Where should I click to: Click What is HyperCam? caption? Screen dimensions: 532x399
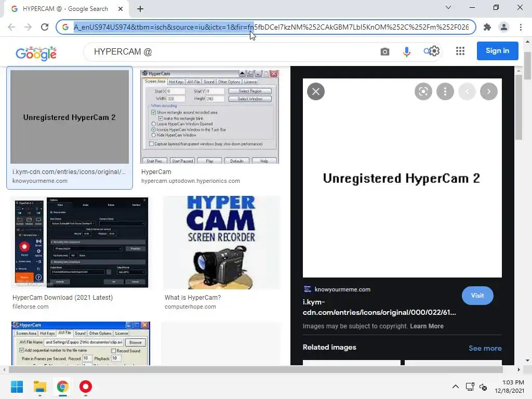coord(193,298)
